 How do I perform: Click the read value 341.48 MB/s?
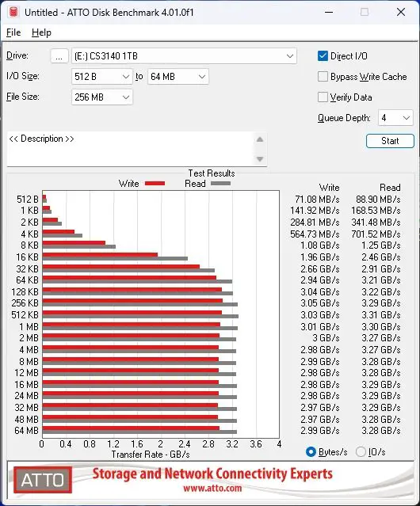[376, 223]
